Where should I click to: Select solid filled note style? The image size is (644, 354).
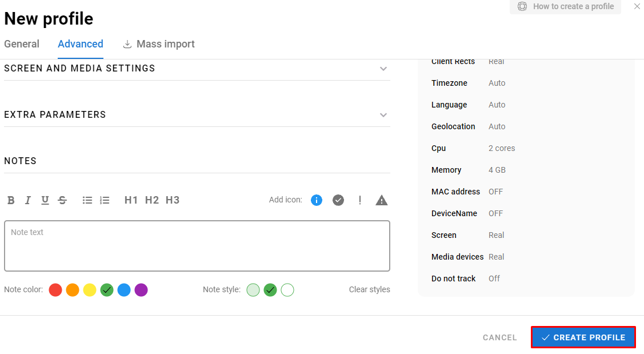pos(270,290)
